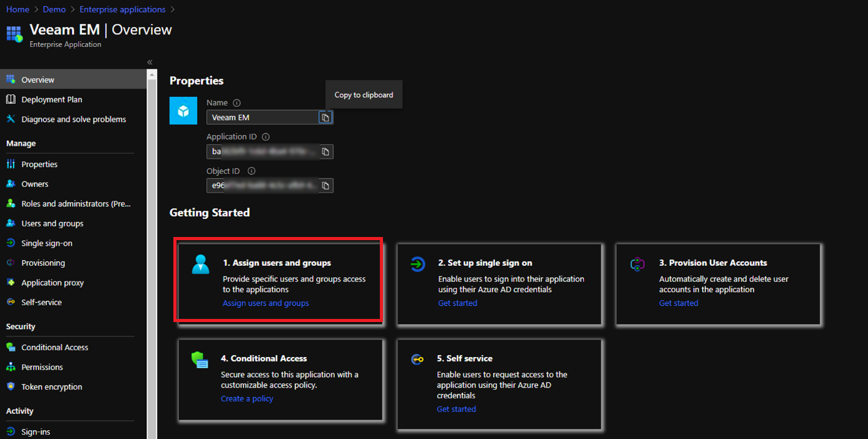Screen dimensions: 868x439
Task: Click the Conditional Access sidebar icon
Action: coord(11,347)
